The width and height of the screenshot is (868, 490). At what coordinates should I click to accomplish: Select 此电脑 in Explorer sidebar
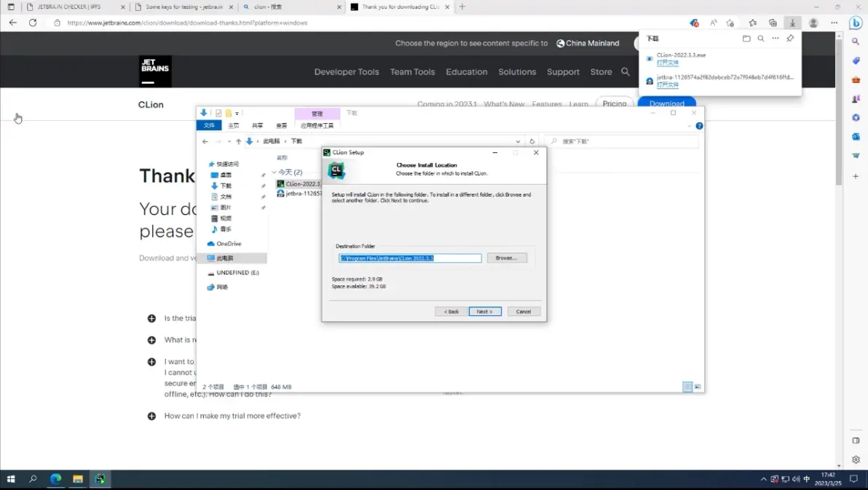(x=225, y=258)
